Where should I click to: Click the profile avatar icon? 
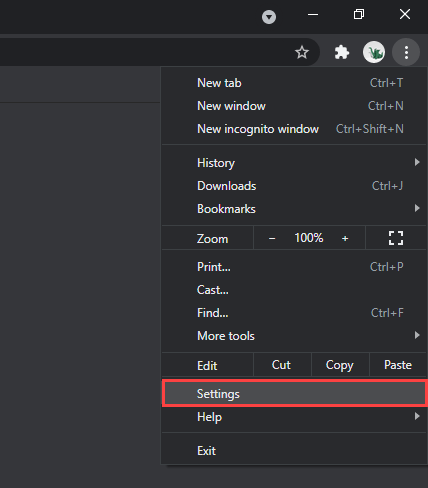[x=374, y=52]
